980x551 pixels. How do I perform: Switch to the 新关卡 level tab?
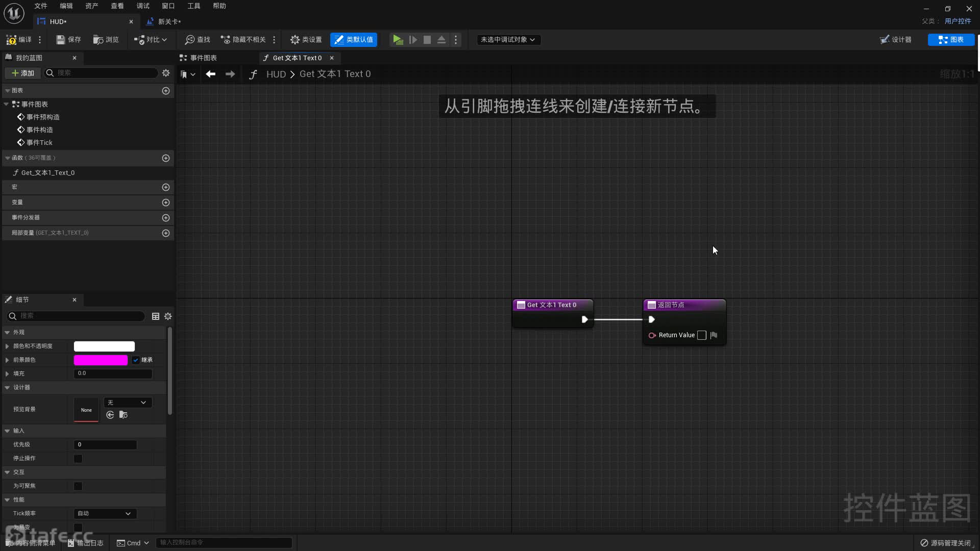(164, 21)
